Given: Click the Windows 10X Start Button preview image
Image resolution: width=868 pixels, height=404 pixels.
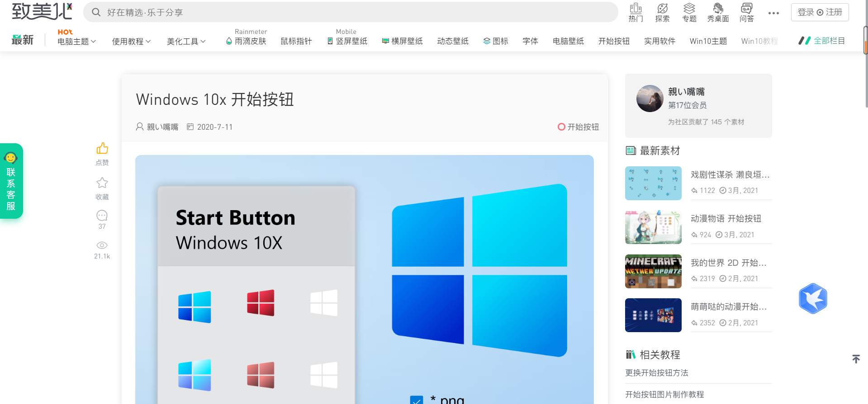Looking at the screenshot, I should [365, 279].
